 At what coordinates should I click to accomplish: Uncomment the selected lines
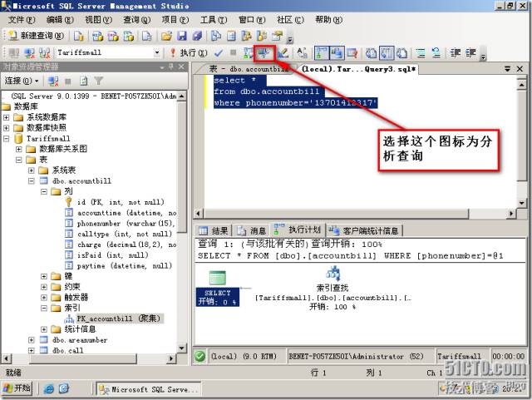436,53
